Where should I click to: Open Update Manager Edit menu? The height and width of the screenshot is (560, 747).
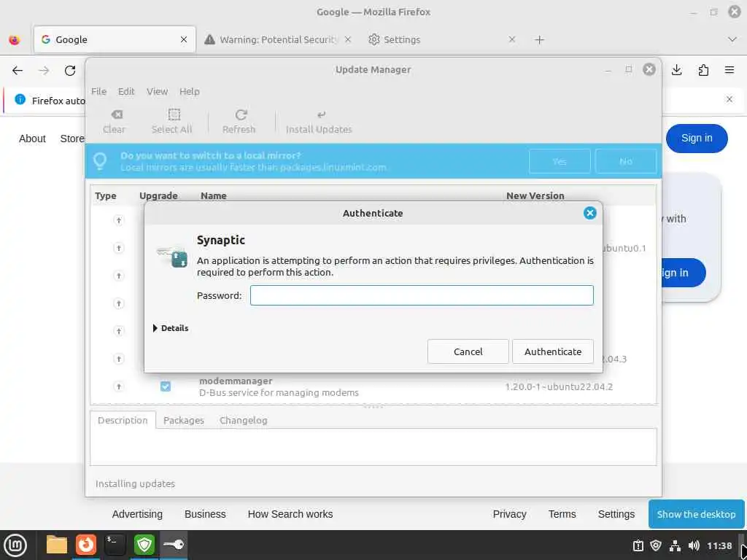click(126, 91)
